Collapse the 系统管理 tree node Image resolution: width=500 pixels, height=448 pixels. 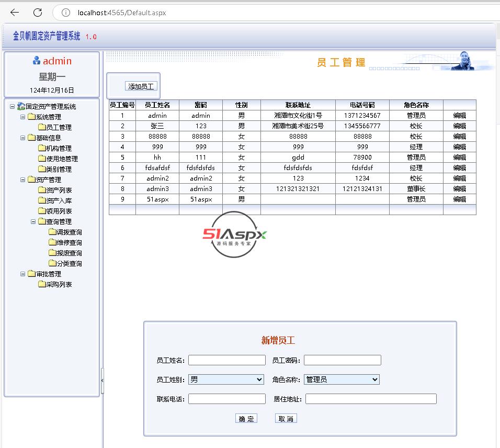(23, 117)
